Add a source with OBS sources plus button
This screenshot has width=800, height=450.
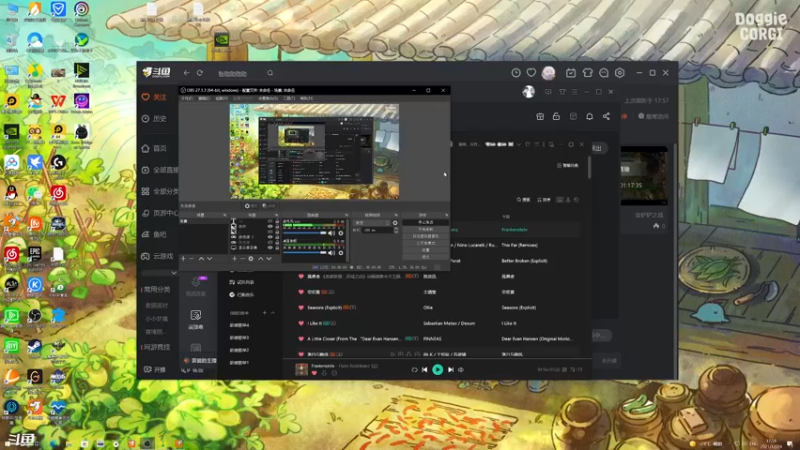pyautogui.click(x=234, y=259)
